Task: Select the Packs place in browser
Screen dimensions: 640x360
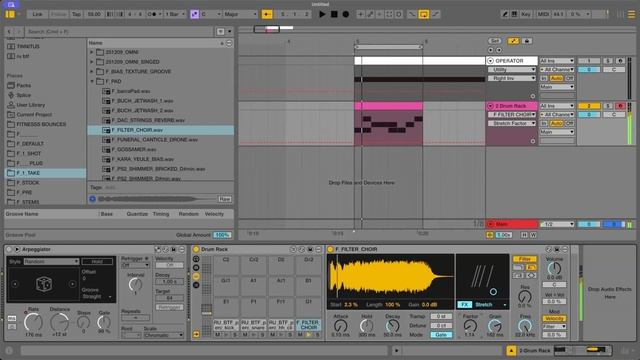Action: coord(24,85)
